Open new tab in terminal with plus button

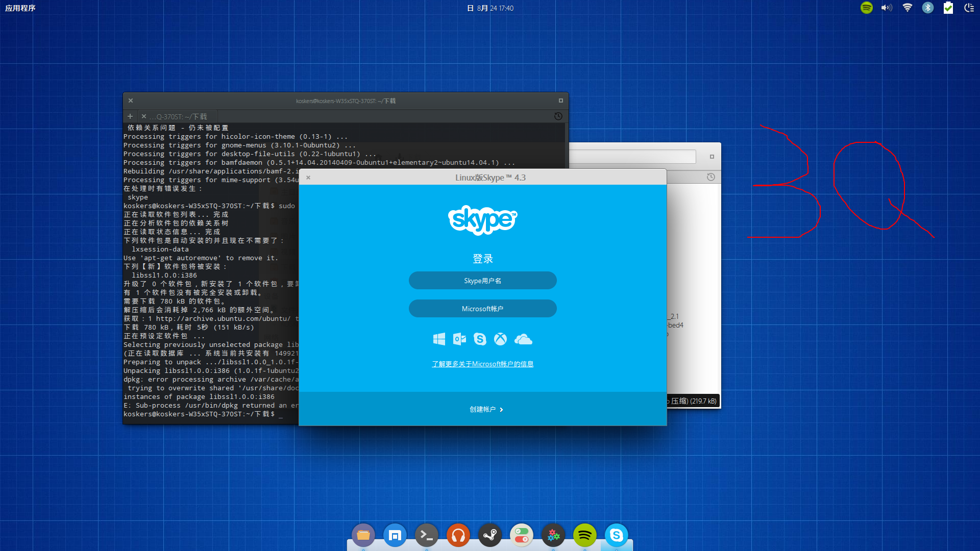click(x=130, y=116)
